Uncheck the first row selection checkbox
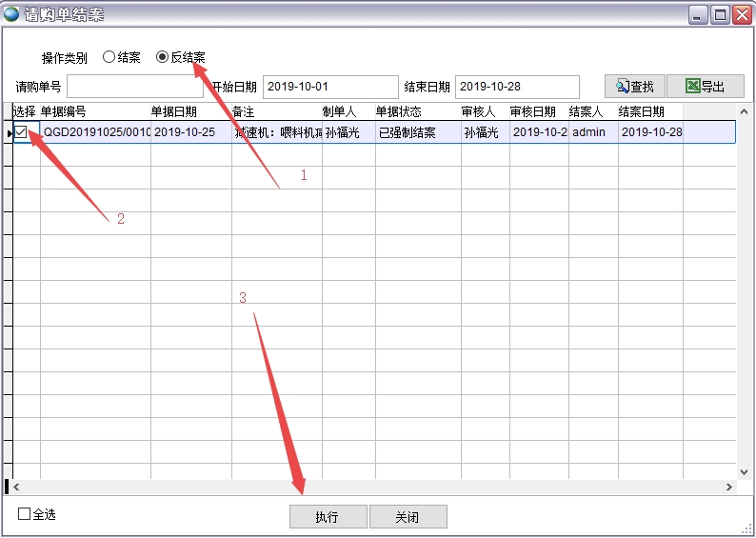Image resolution: width=756 pixels, height=538 pixels. (21, 132)
